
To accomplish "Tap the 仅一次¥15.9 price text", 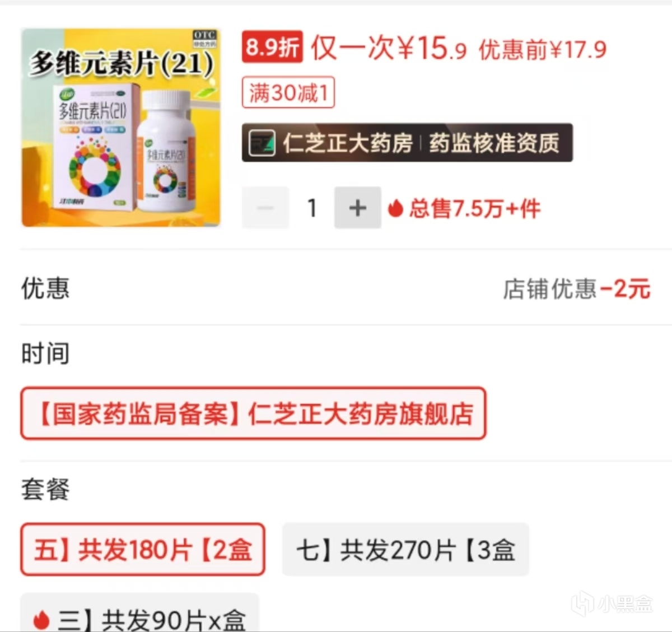I will click(389, 48).
